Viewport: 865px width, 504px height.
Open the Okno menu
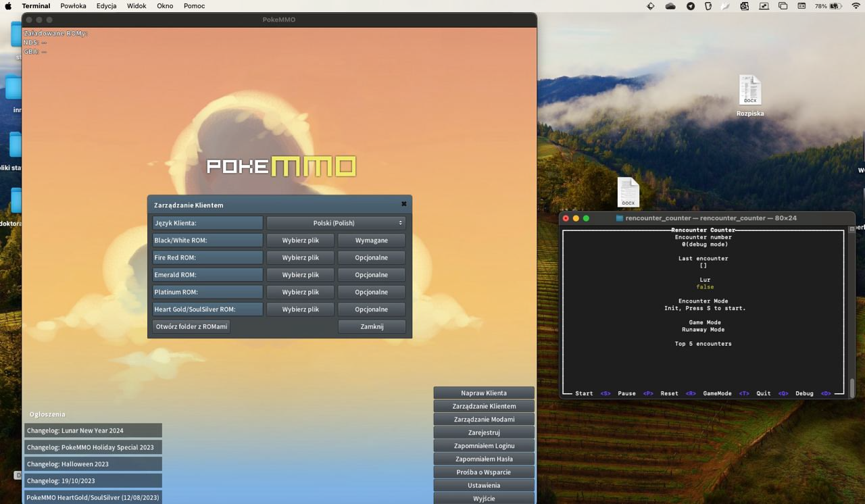tap(165, 5)
